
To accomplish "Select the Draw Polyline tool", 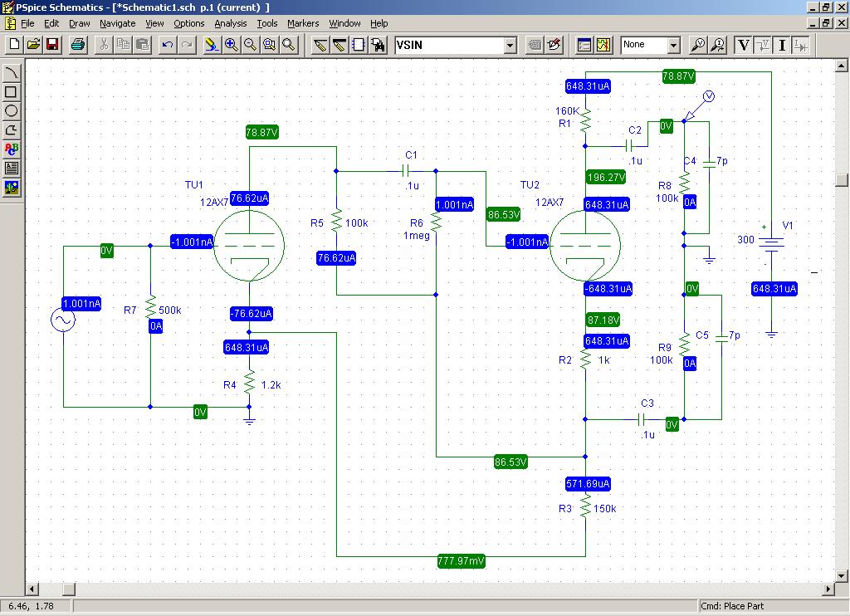I will tap(12, 130).
